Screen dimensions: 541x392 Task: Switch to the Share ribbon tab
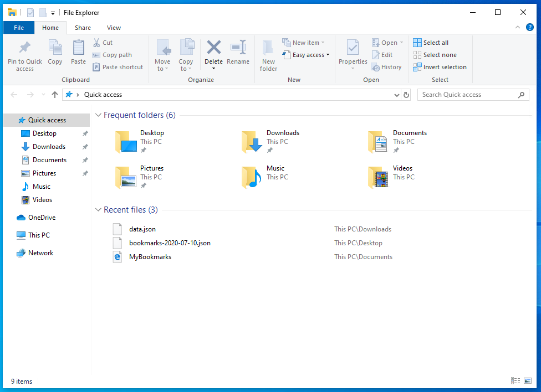click(83, 28)
